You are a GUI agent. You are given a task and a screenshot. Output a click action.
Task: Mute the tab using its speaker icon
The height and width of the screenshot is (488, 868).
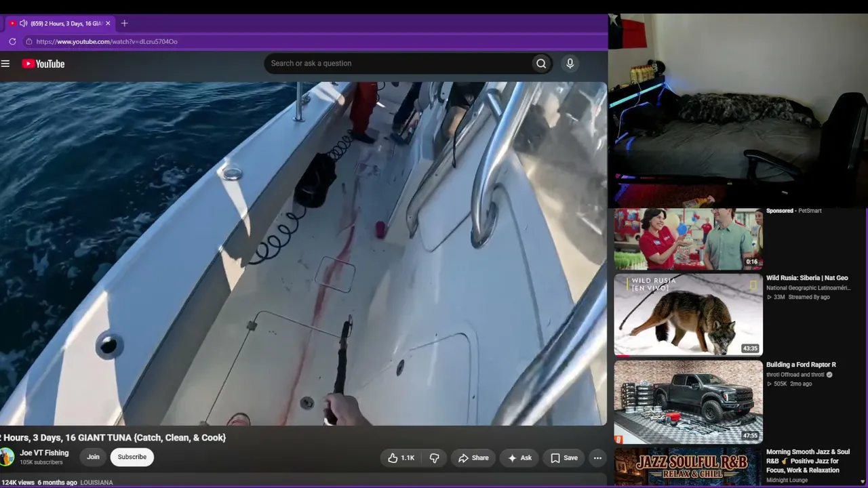coord(24,23)
